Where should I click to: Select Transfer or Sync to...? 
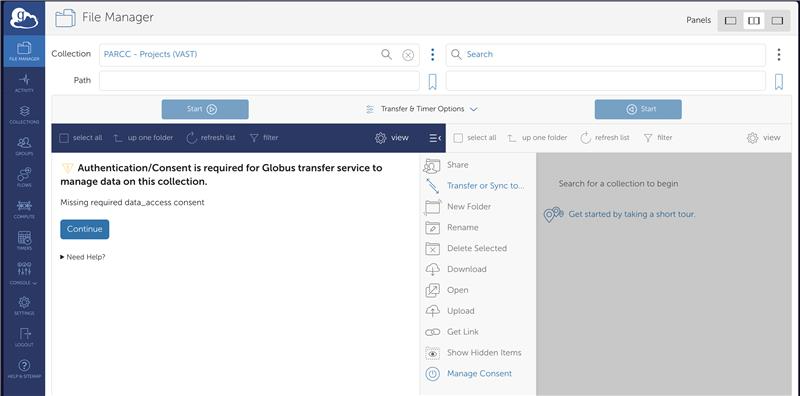click(x=474, y=186)
